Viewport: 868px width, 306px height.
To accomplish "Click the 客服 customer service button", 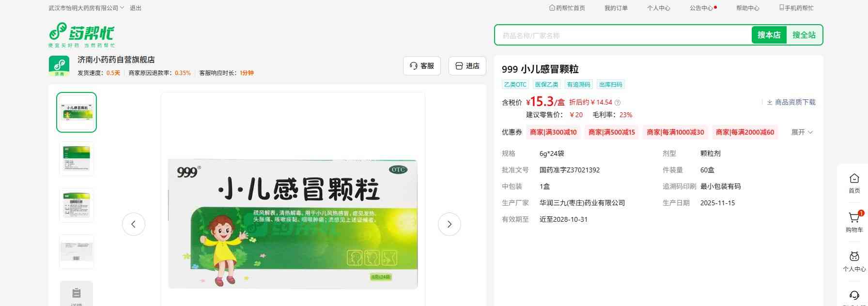I will pyautogui.click(x=421, y=66).
